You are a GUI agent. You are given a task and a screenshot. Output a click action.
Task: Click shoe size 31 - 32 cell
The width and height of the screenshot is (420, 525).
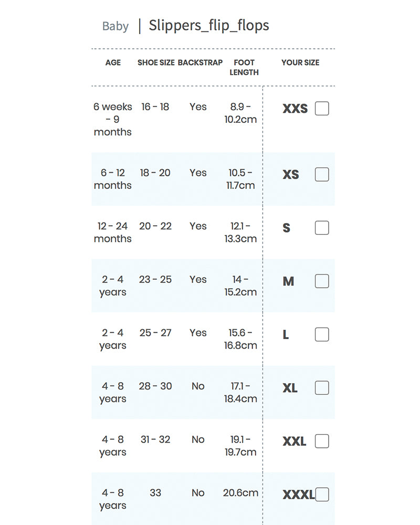point(155,439)
